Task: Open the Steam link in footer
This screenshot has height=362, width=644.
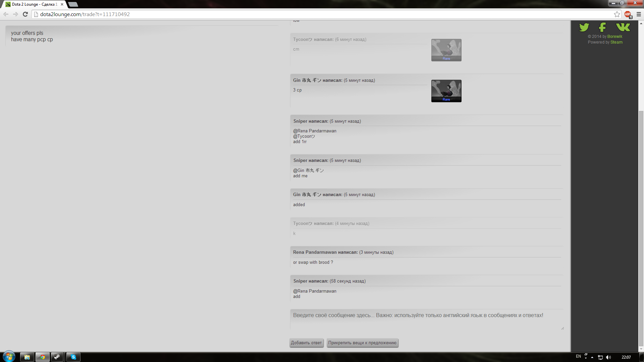Action: point(616,42)
